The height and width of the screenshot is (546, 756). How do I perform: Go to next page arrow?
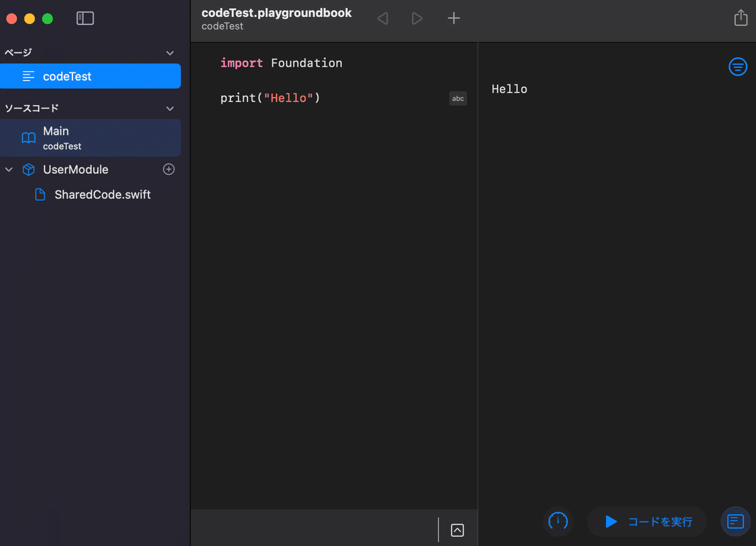pos(417,18)
